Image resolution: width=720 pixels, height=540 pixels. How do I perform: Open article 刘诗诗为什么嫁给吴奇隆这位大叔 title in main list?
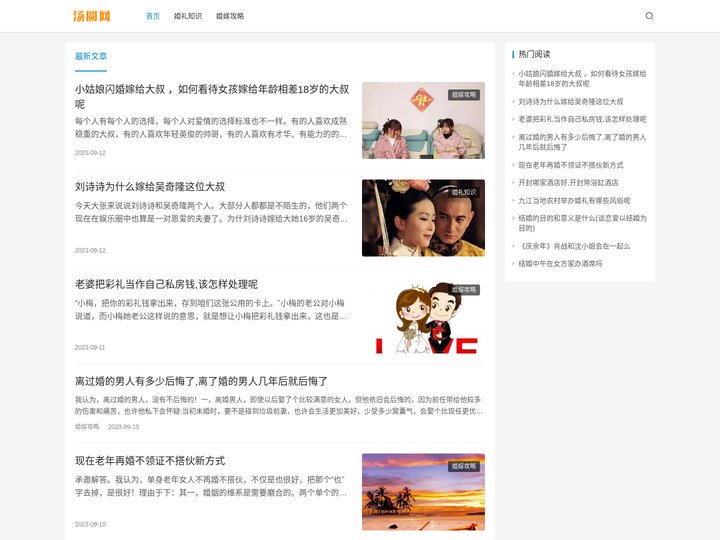150,186
